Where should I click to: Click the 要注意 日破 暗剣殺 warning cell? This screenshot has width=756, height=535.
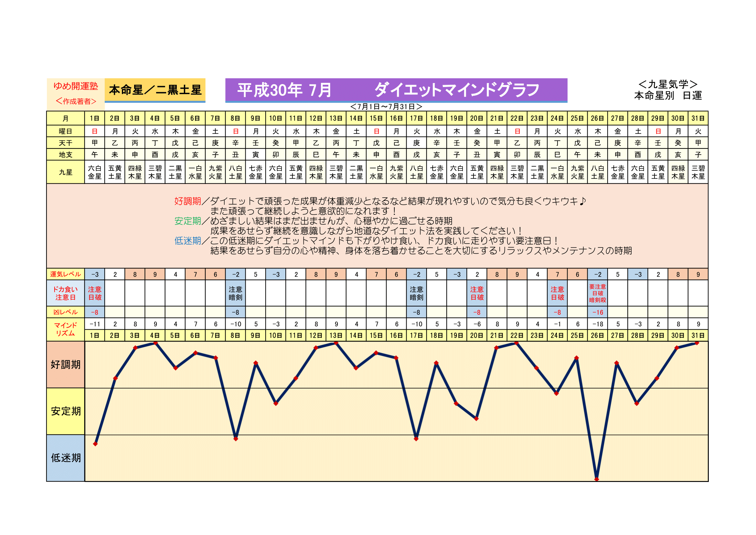tap(597, 293)
